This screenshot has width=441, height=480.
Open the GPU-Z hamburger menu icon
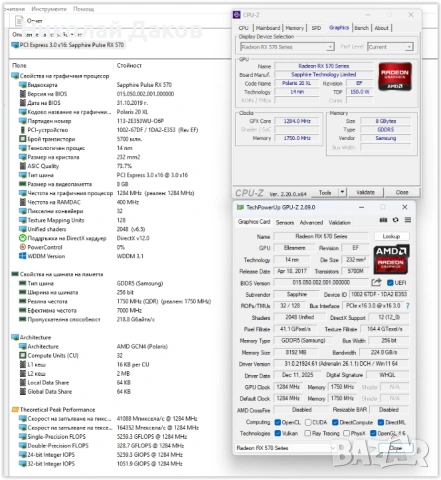pos(408,220)
